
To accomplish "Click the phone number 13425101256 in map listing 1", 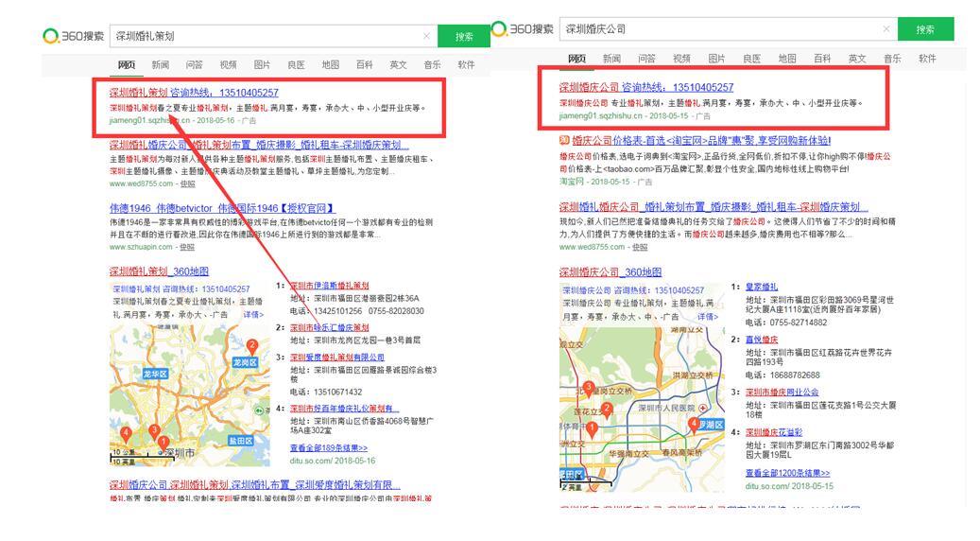I will (x=338, y=311).
